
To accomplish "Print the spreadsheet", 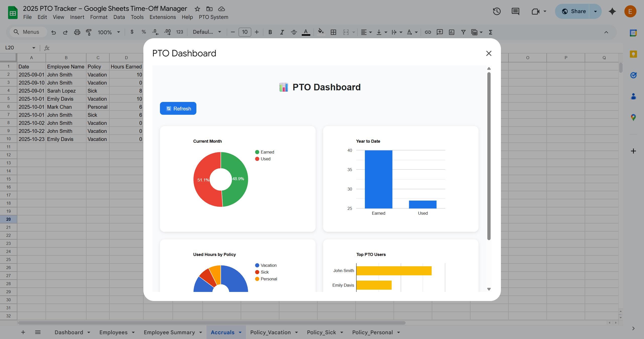I will (77, 32).
